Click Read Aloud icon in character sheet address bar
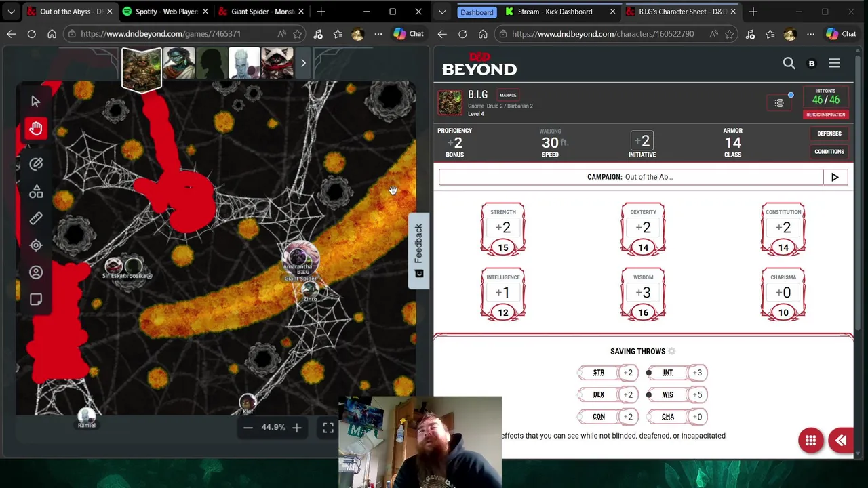The image size is (868, 488). click(x=713, y=34)
